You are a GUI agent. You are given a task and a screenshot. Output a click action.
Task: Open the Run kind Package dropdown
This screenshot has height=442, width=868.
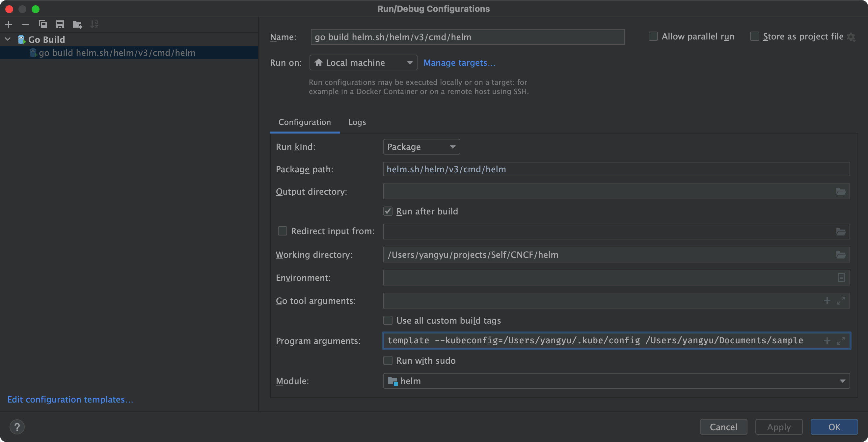[x=421, y=147]
